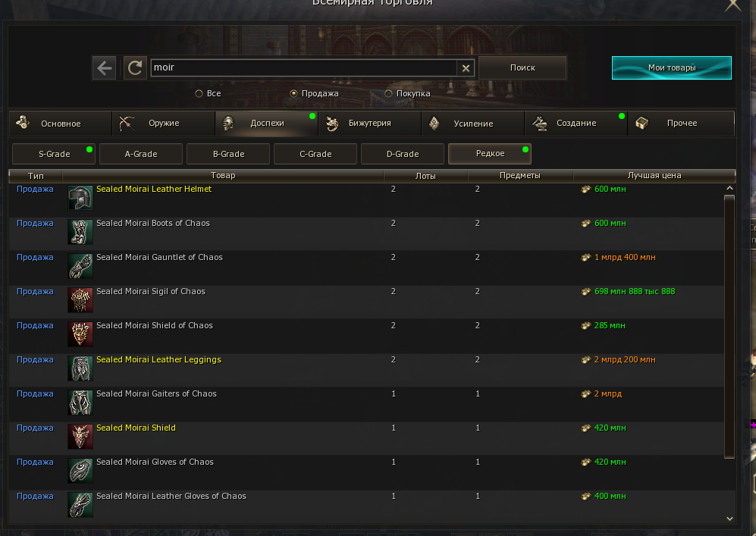Screen dimensions: 756x536
Task: Click the moir search input field
Action: click(x=303, y=67)
